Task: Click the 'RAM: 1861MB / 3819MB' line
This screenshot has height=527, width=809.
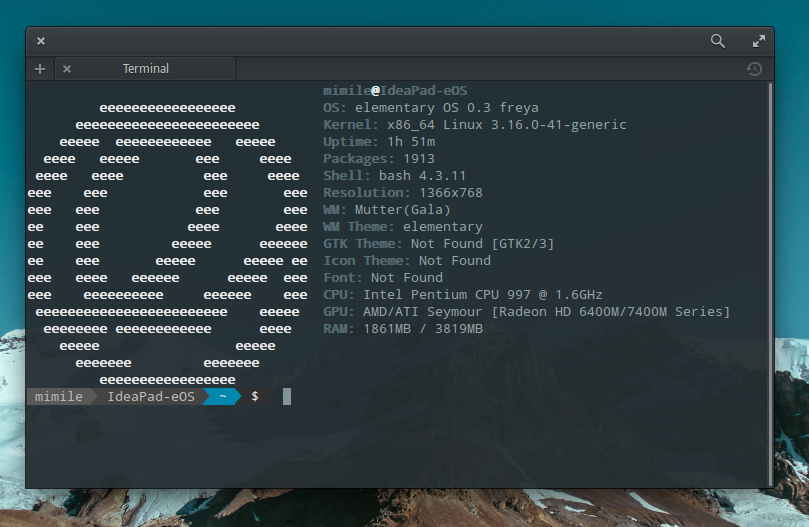Action: click(403, 329)
